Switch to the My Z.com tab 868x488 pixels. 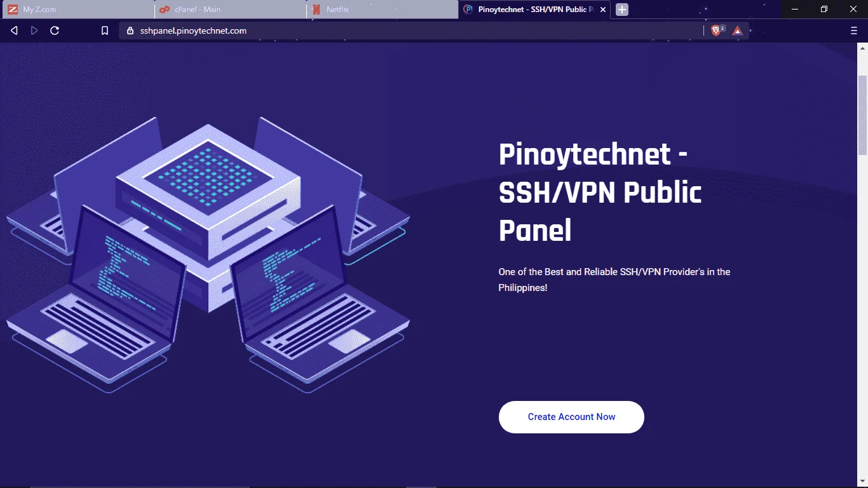(x=77, y=10)
